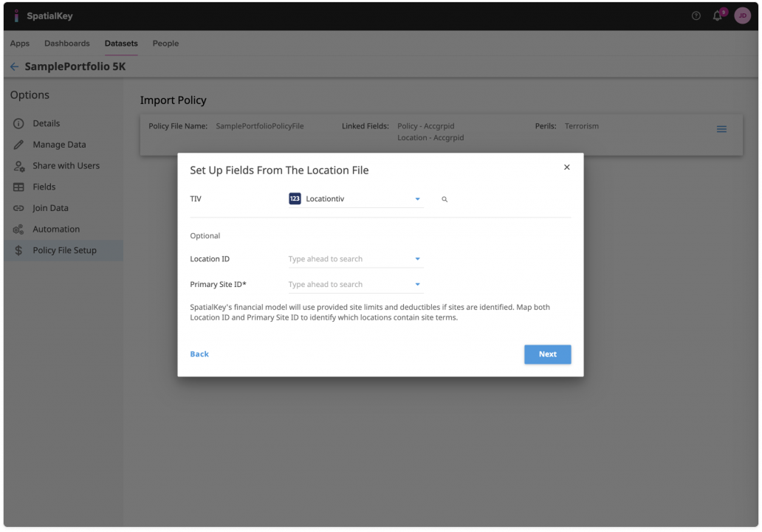Click the SpatialKey logo icon

[x=16, y=15]
